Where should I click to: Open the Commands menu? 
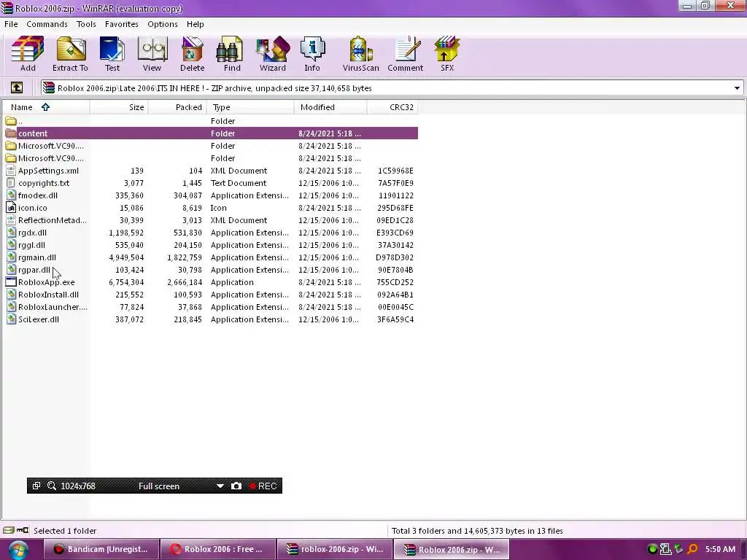47,24
